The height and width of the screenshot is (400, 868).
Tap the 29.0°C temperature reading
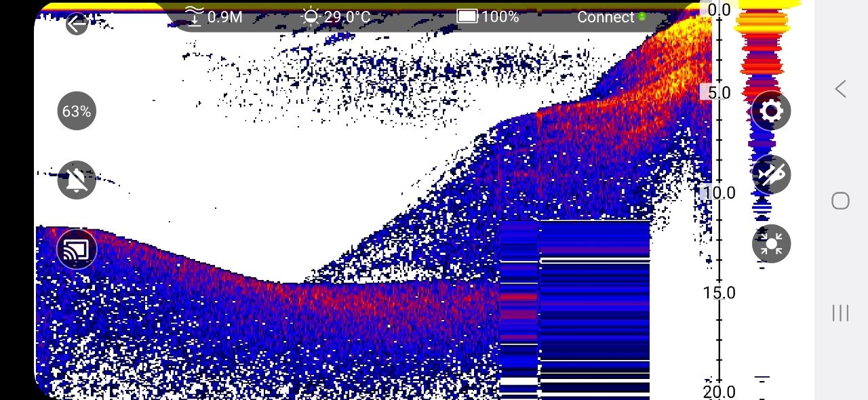337,17
